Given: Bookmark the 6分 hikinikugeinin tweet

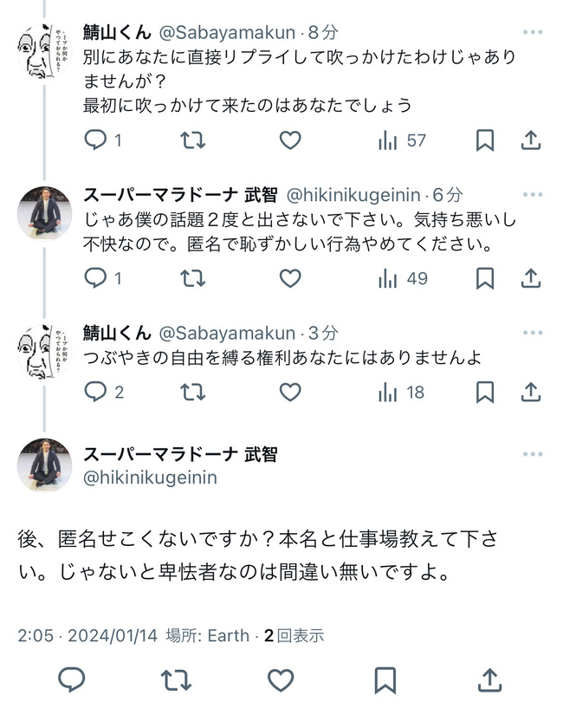Looking at the screenshot, I should (485, 278).
